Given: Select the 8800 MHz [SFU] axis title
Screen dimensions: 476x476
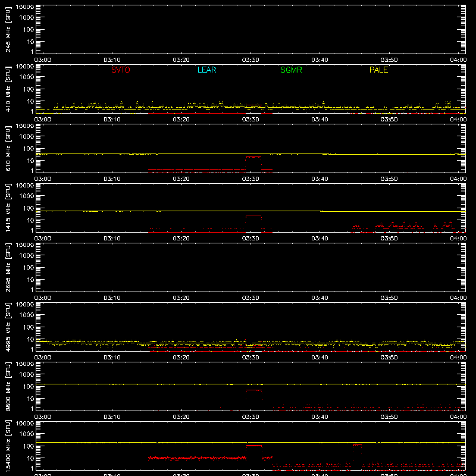Looking at the screenshot, I should click(8, 386).
